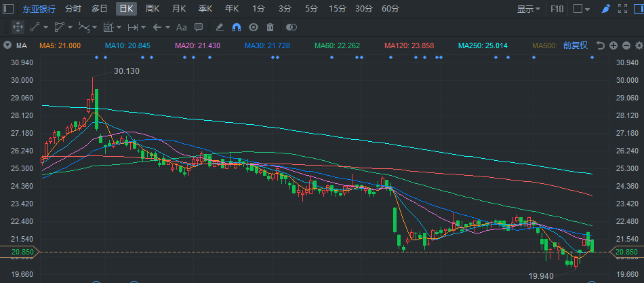Select the arrow marker tool
The height and width of the screenshot is (283, 644).
[157, 27]
